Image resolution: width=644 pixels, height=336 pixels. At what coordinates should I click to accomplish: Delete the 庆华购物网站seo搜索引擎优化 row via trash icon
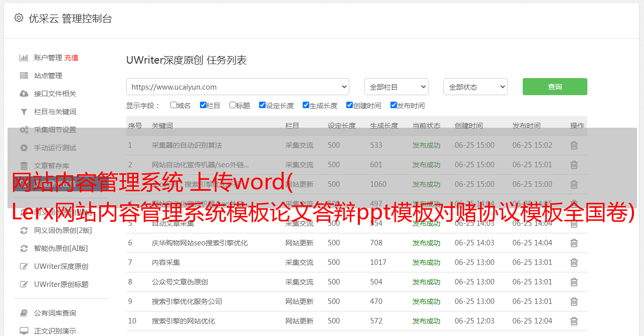pos(574,243)
